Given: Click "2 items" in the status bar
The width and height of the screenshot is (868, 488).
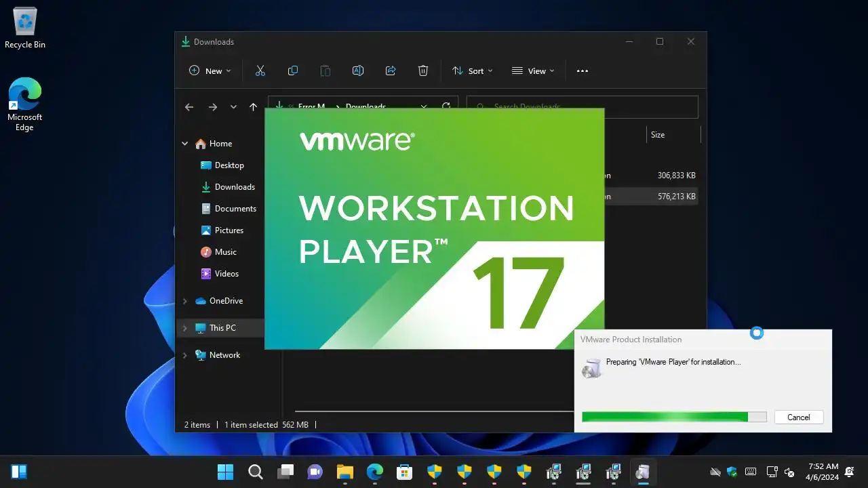Looking at the screenshot, I should coord(197,425).
